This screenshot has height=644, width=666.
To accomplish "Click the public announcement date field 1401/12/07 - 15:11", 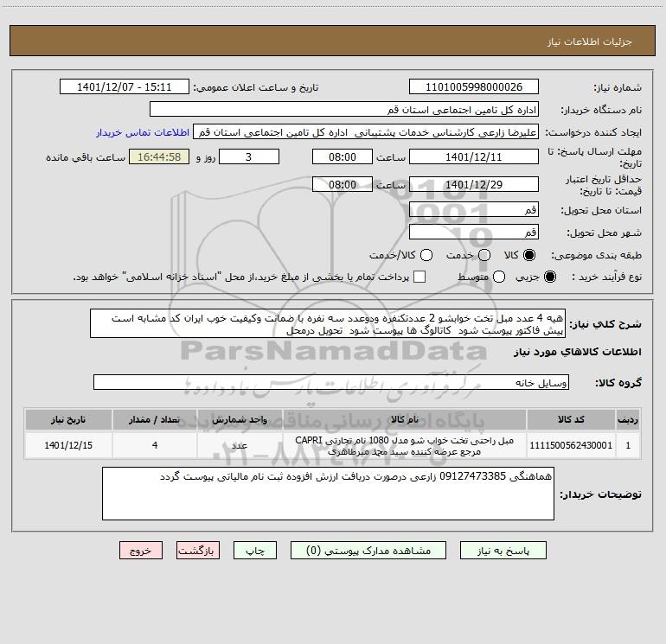I will click(124, 87).
